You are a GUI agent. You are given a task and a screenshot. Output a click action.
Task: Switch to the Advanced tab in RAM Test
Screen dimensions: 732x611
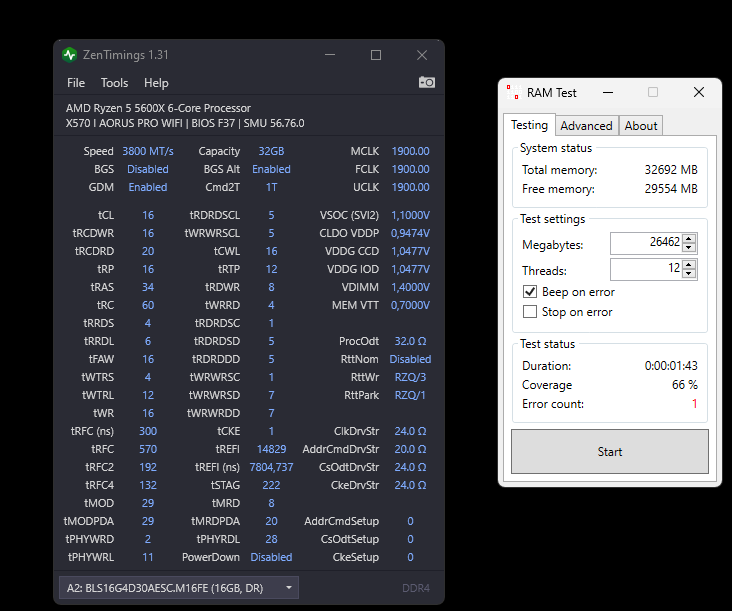pyautogui.click(x=586, y=126)
